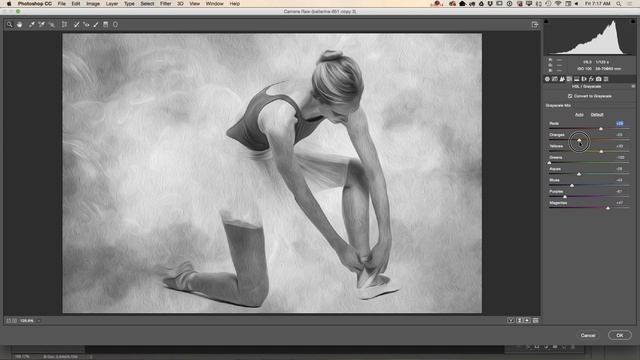The image size is (640, 360).
Task: Select the Hand tool
Action: tap(19, 25)
